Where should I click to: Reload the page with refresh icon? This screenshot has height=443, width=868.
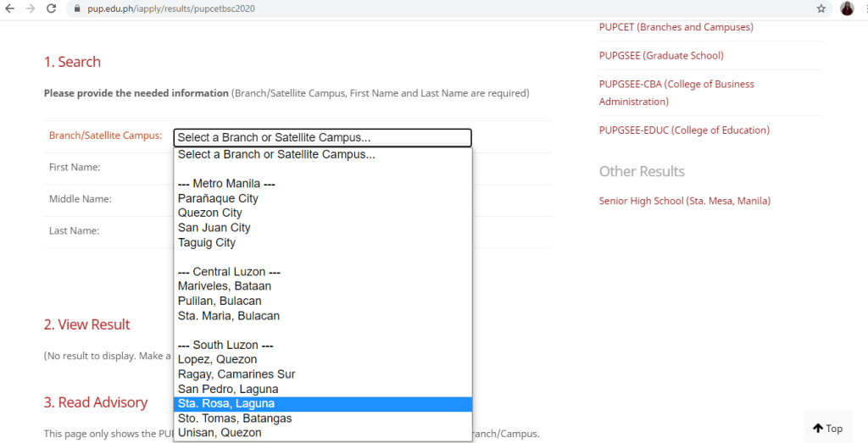(52, 8)
